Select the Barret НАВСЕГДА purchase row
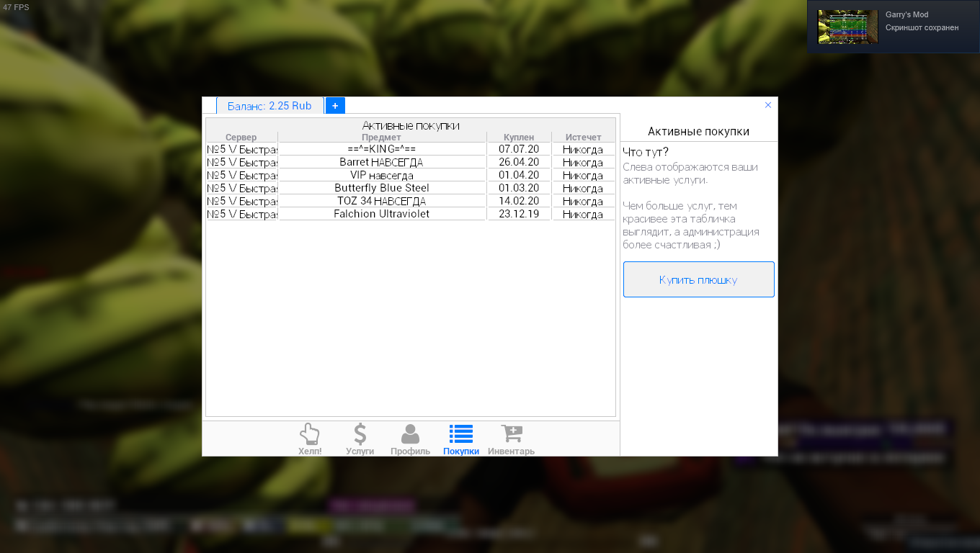Screen dimensions: 980x553 pyautogui.click(x=411, y=162)
